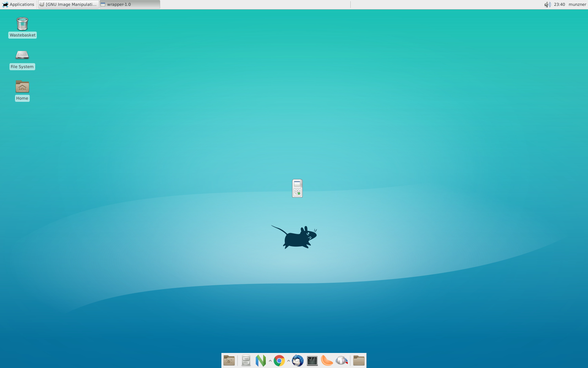The width and height of the screenshot is (588, 368).
Task: Expand the arrow next to Chrome launcher
Action: coord(288,361)
